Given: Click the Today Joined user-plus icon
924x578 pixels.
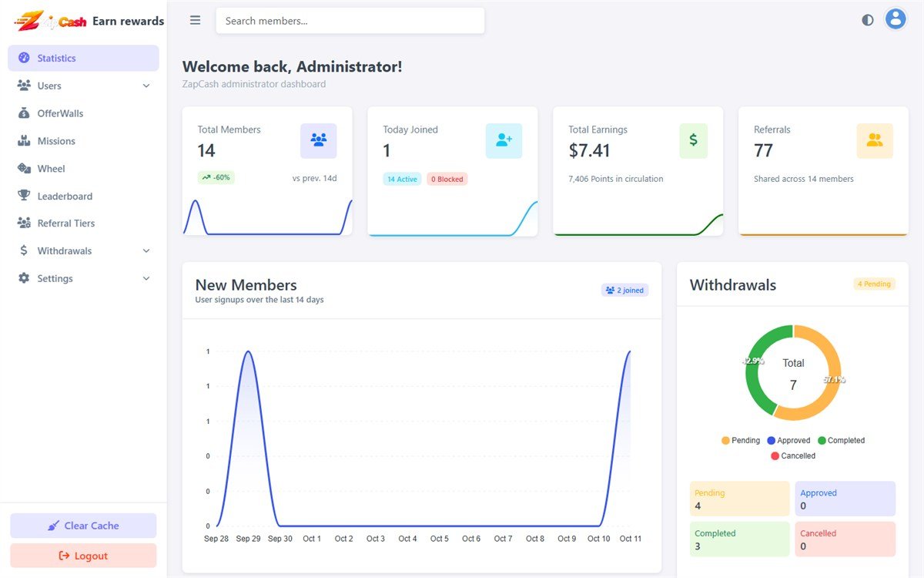Looking at the screenshot, I should 504,140.
